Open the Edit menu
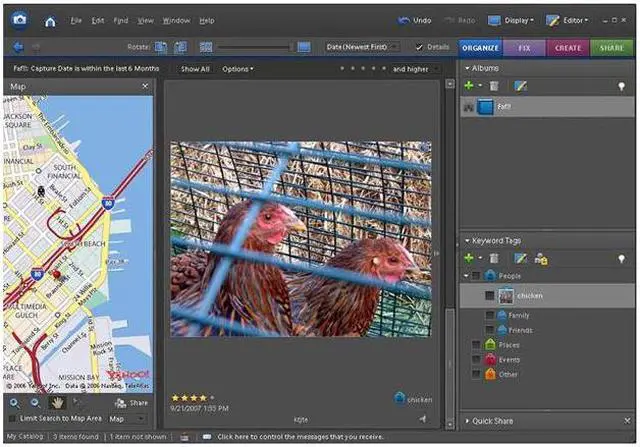The width and height of the screenshot is (640, 447). [98, 20]
